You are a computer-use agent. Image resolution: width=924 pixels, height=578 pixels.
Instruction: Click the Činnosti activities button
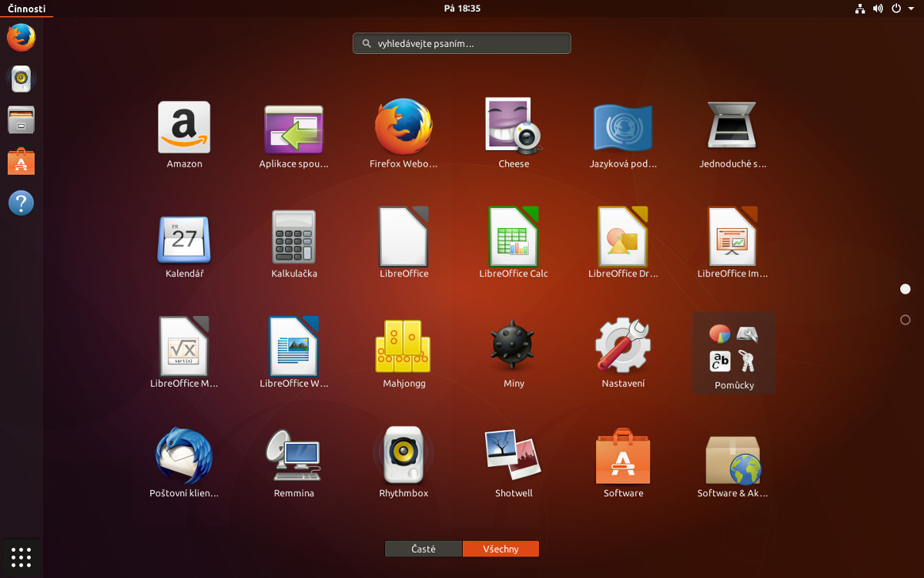(x=27, y=8)
